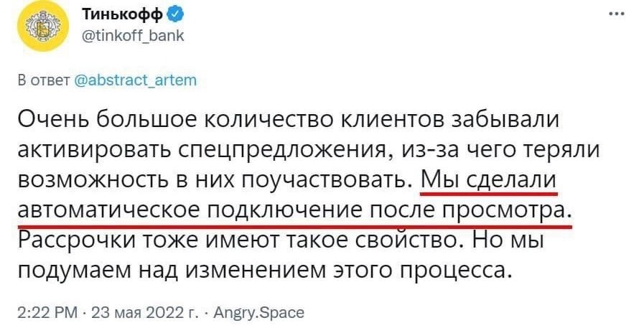Click the @tinkoff_bank handle
This screenshot has width=644, height=333.
129,34
